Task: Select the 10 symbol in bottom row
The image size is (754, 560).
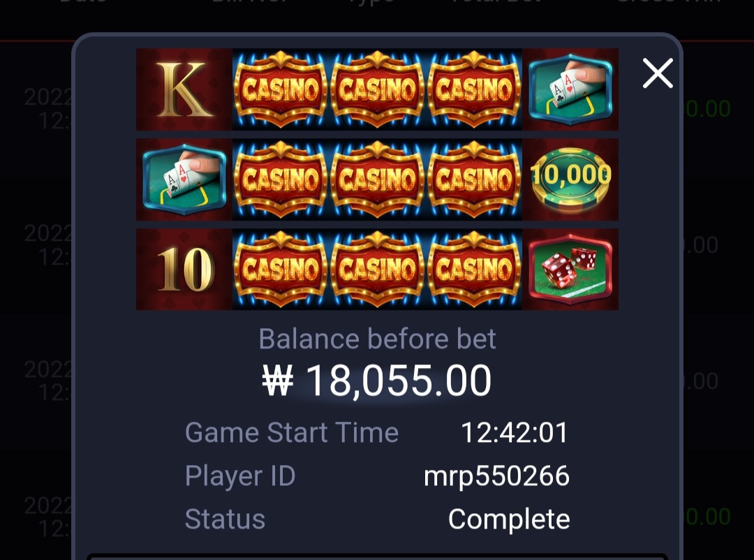Action: click(184, 270)
